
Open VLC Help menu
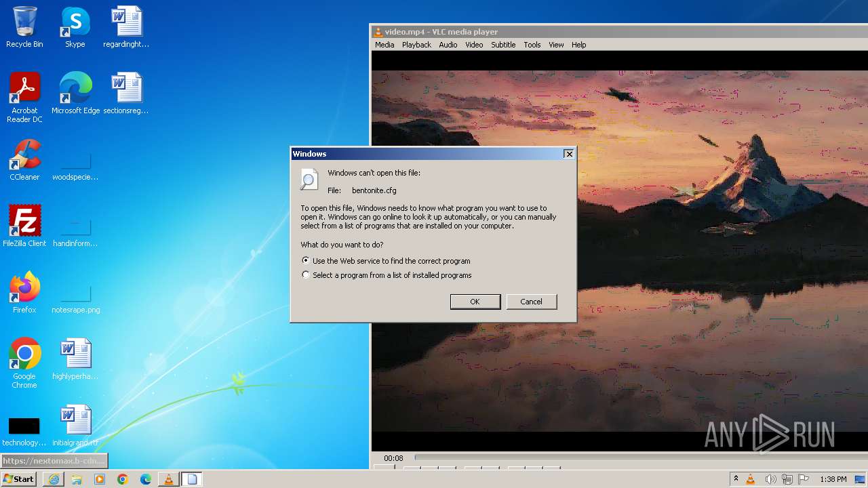[x=578, y=45]
